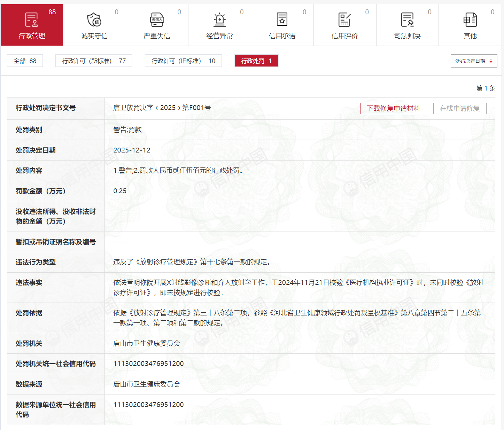The image size is (504, 430).
Task: Click the 其他 category icon
Action: [470, 19]
